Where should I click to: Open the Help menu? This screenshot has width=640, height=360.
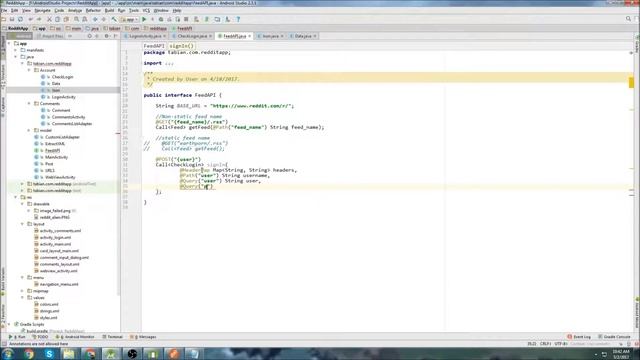177,10
